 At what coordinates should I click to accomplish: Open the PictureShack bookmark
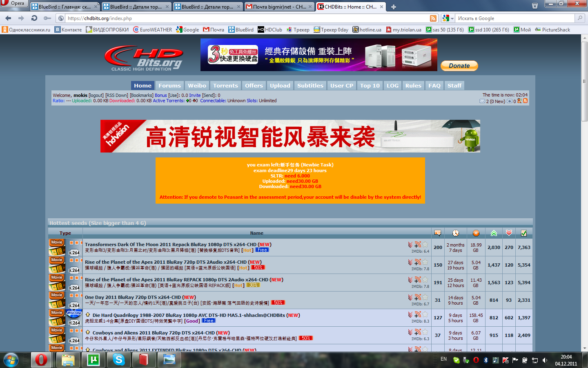click(552, 29)
